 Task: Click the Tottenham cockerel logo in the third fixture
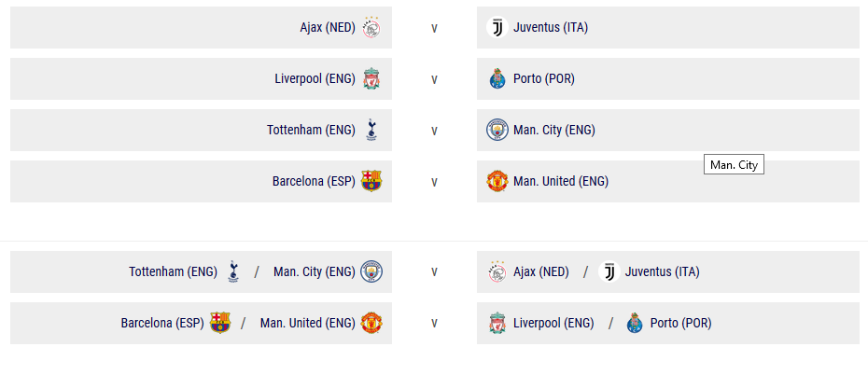point(371,130)
